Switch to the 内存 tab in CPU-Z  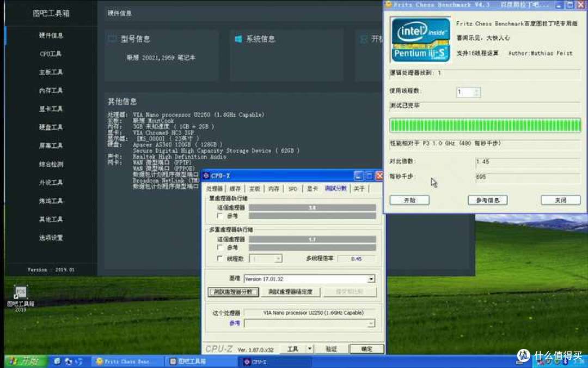coord(274,189)
